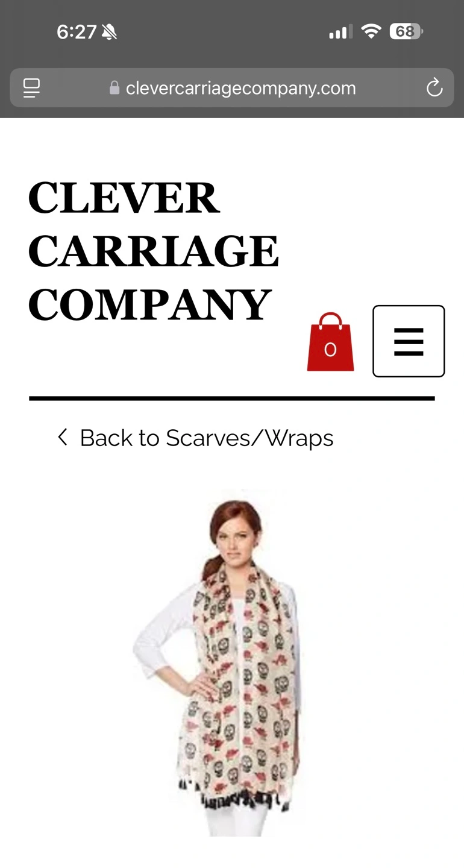Viewport: 464px width, 868px height.
Task: Tap the Wi-Fi status icon
Action: (x=371, y=31)
